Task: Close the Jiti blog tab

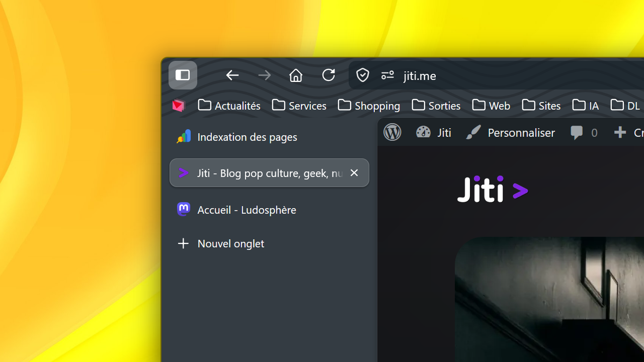Action: coord(354,173)
